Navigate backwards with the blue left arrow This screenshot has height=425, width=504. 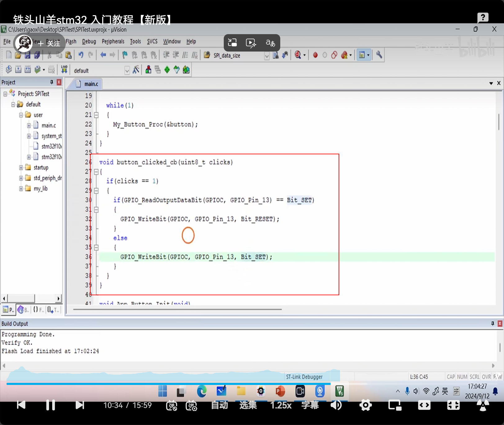[x=103, y=55]
